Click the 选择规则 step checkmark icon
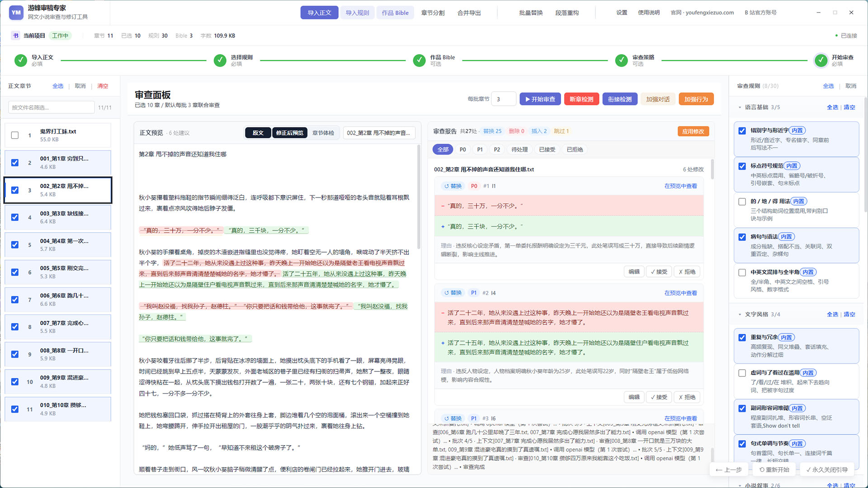 [x=220, y=60]
